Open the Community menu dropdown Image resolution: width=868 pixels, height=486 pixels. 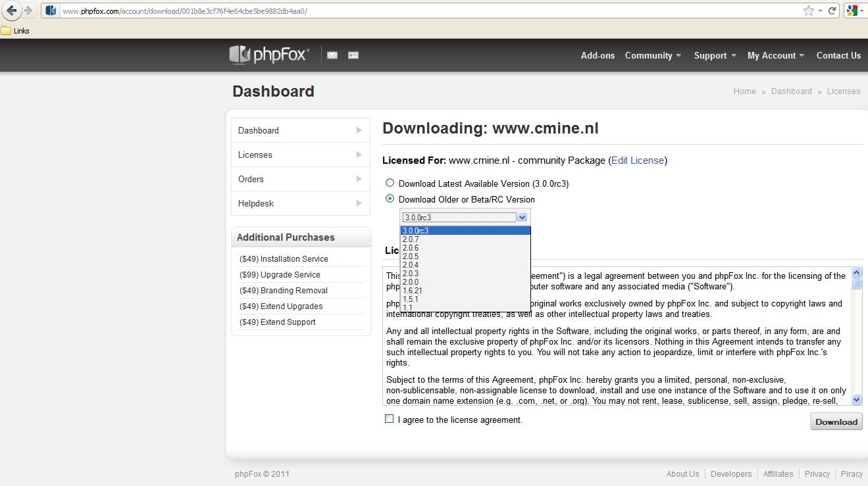pyautogui.click(x=653, y=55)
